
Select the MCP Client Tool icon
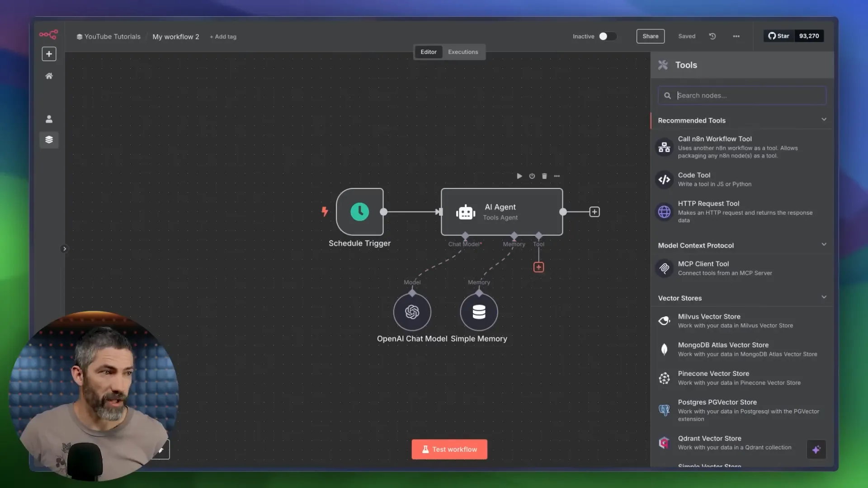pos(664,268)
